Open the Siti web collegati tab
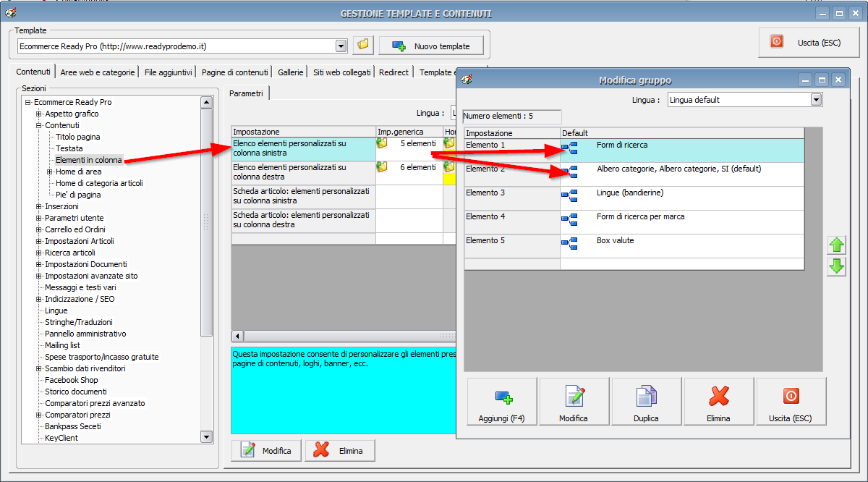 [341, 72]
